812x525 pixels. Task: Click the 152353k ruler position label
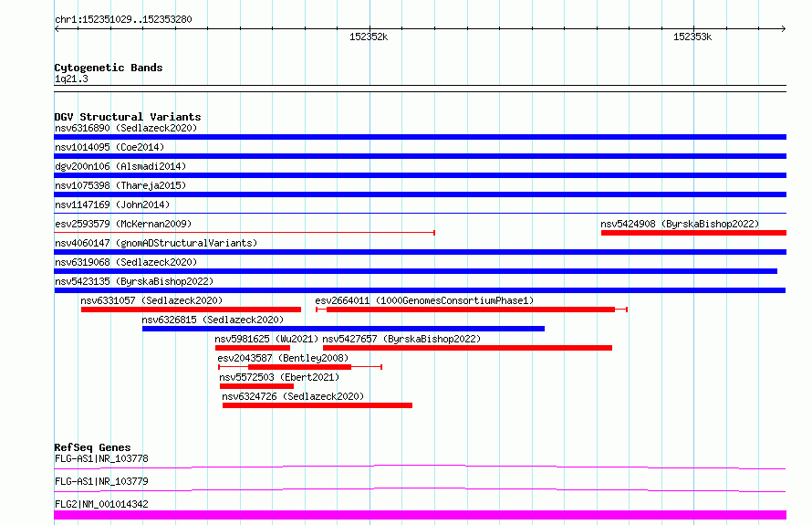(692, 37)
